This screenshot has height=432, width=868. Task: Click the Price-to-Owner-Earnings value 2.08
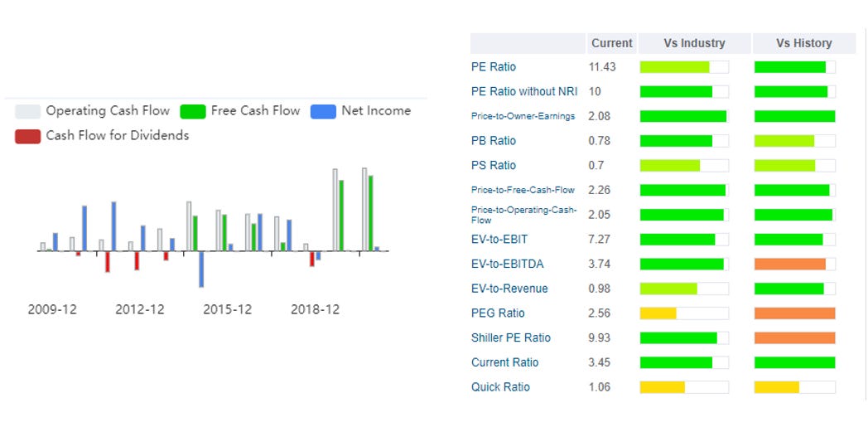point(600,116)
